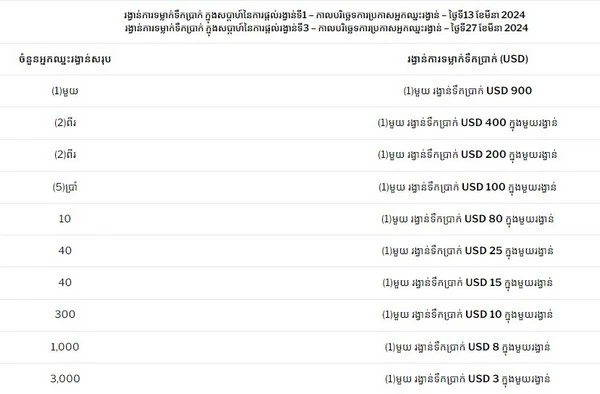Click the total winners column header
Viewport: 600px width, 394px height.
(65, 59)
